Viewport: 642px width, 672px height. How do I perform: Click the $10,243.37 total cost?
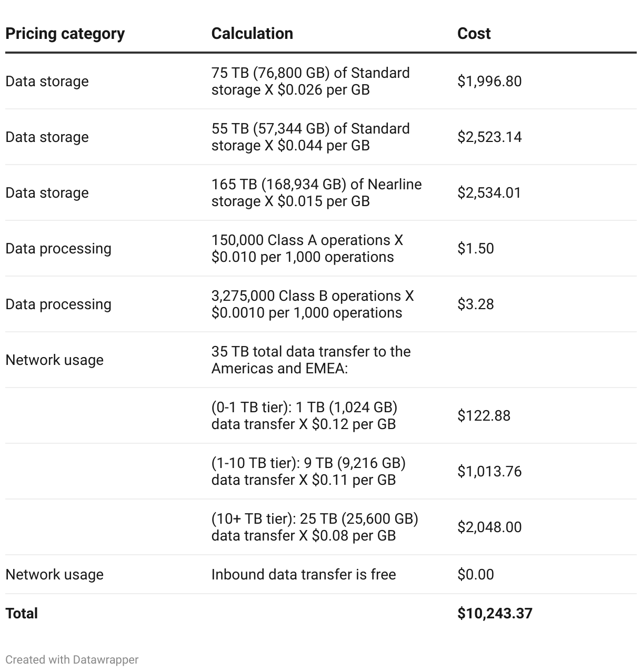495,614
